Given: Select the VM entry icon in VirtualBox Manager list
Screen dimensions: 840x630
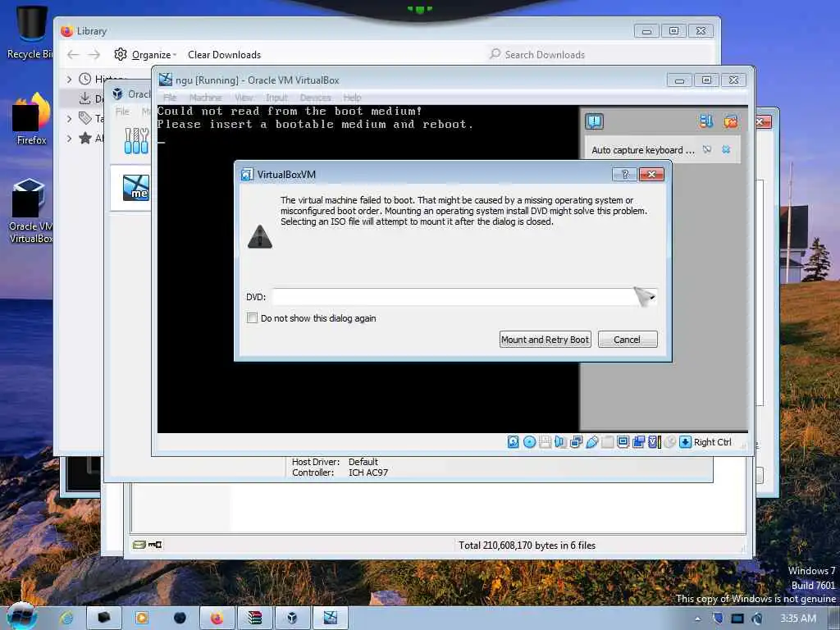Looking at the screenshot, I should [x=136, y=188].
